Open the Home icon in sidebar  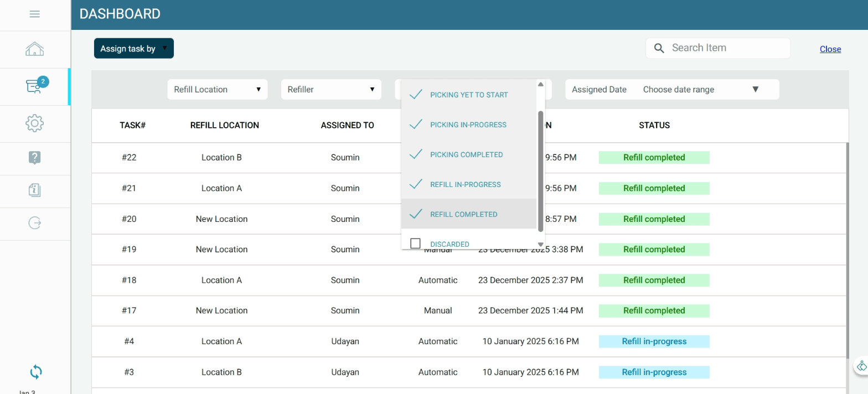(34, 49)
